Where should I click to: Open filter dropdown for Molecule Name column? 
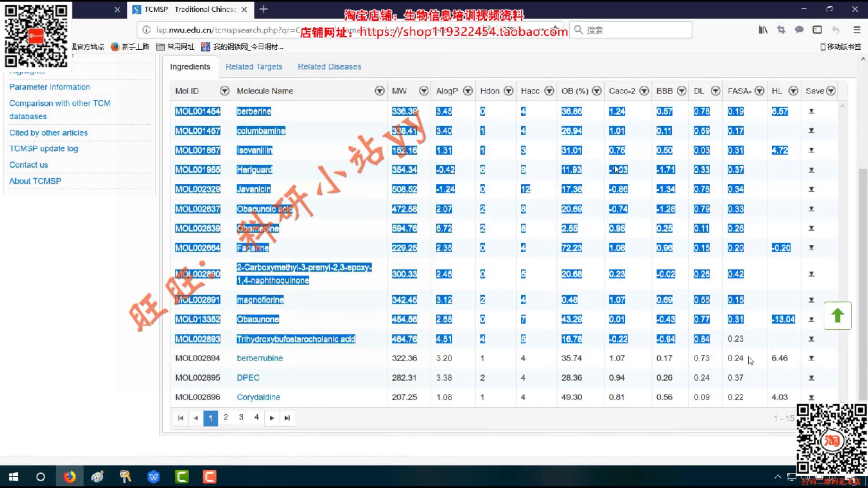[379, 91]
